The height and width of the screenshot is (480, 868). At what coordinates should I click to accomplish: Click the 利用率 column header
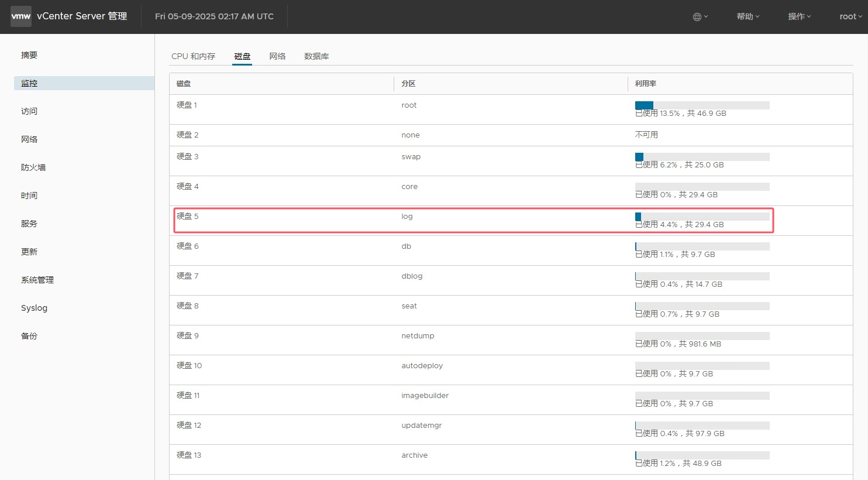tap(646, 84)
